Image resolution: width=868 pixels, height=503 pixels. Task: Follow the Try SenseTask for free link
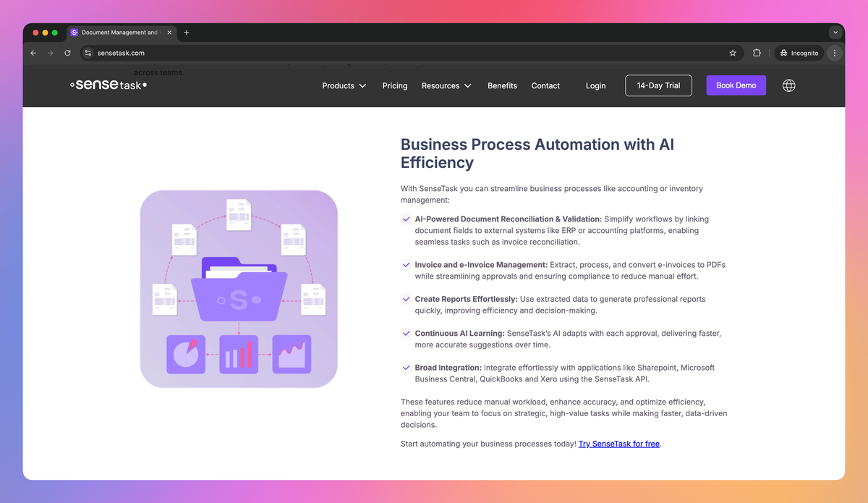click(x=619, y=444)
